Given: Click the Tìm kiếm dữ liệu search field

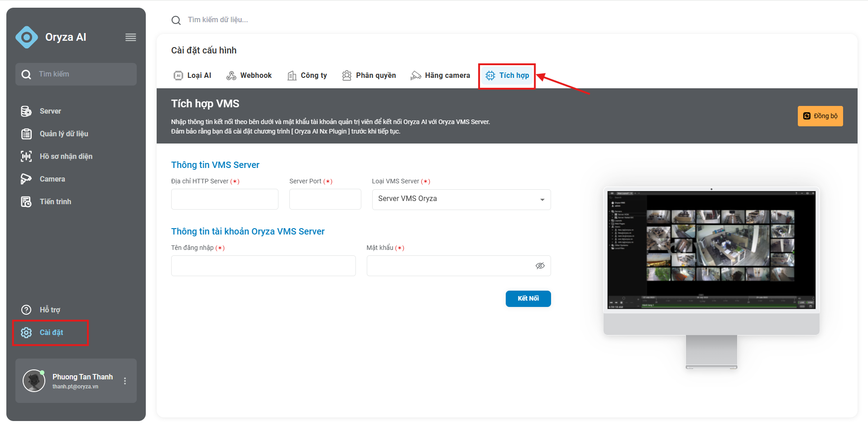Looking at the screenshot, I should pyautogui.click(x=218, y=20).
